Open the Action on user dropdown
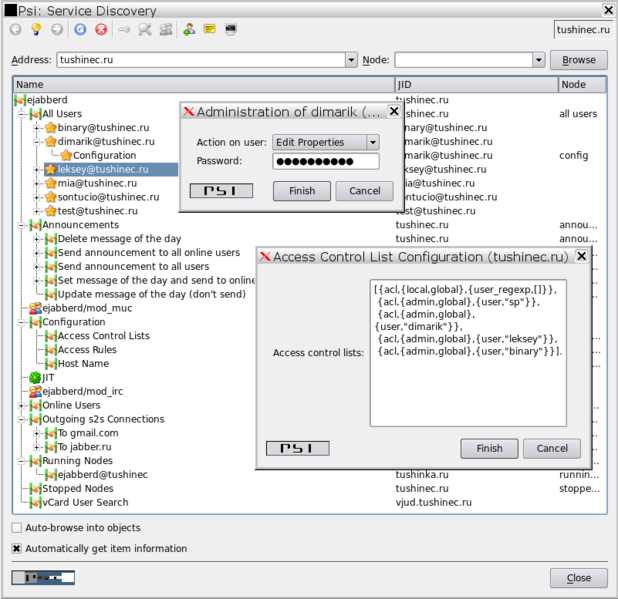This screenshot has width=618, height=599. coord(373,143)
